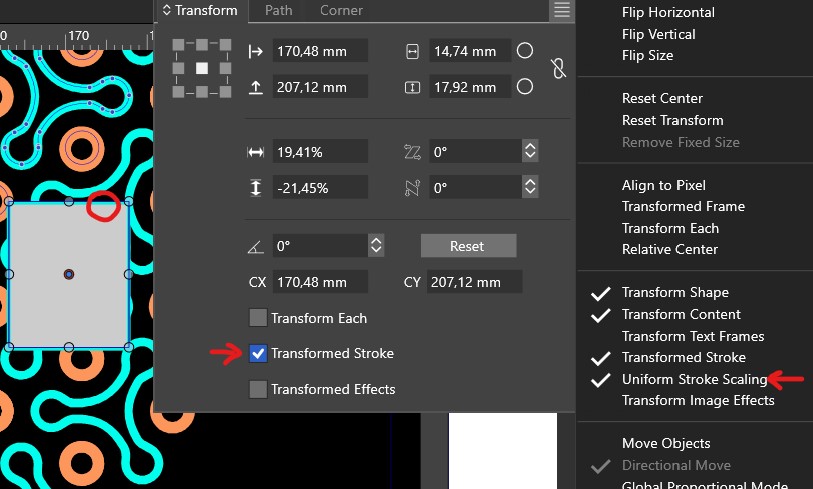Click the horizontal skew icon
Viewport: 813px width, 489px height.
point(412,152)
